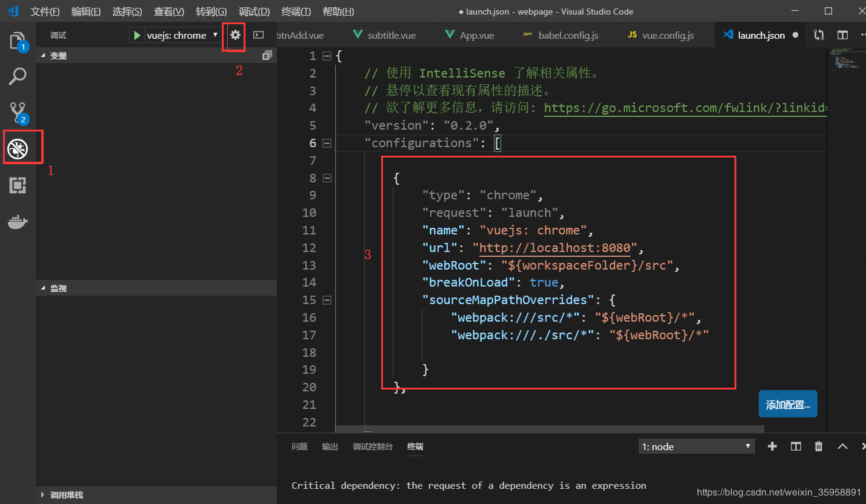This screenshot has width=866, height=504.
Task: Switch to the 问题 panel tab
Action: point(299,446)
